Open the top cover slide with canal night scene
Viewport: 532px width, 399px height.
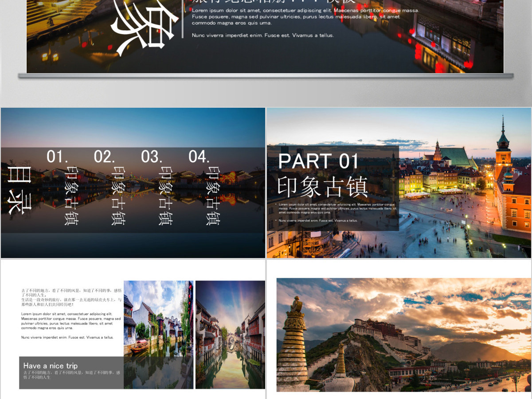click(265, 36)
